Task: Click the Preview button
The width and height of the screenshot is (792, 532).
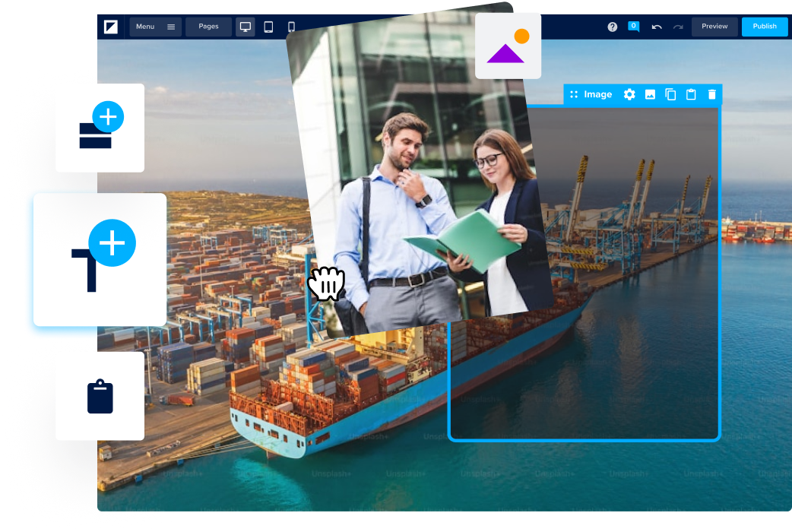Action: coord(714,27)
